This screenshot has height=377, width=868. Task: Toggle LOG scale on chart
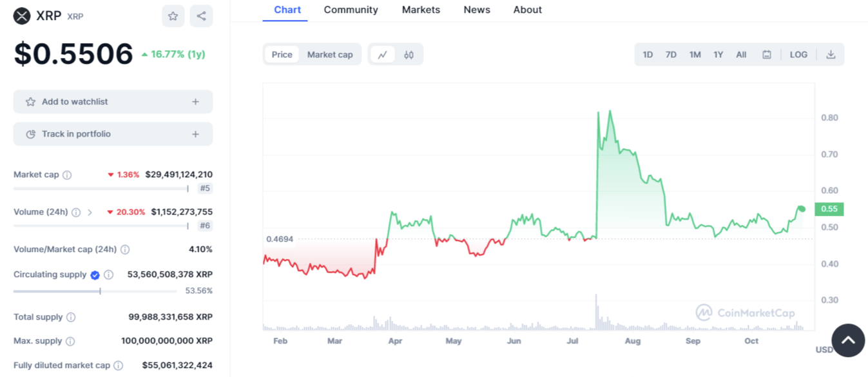[x=798, y=55]
